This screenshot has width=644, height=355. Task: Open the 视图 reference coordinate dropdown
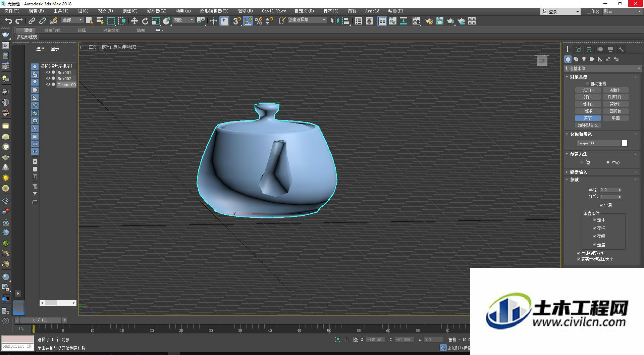(x=183, y=20)
